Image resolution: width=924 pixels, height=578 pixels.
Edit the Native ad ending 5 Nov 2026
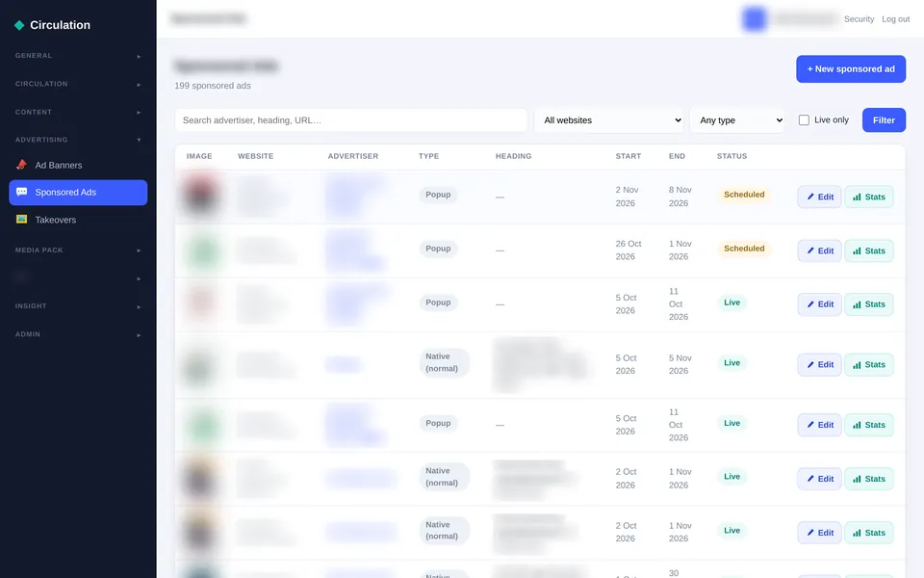tap(820, 364)
